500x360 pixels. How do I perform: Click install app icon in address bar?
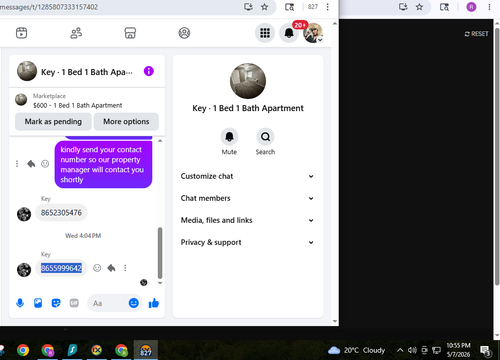tap(248, 7)
